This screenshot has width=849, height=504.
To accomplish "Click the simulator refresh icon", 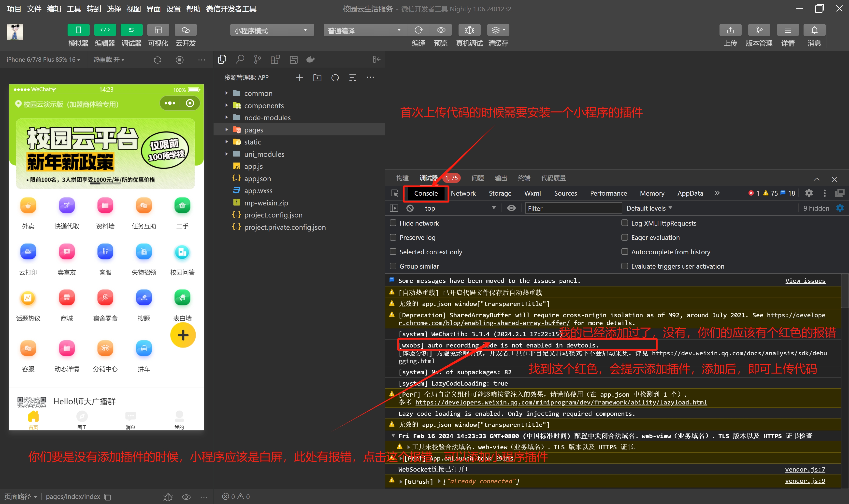I will point(157,60).
